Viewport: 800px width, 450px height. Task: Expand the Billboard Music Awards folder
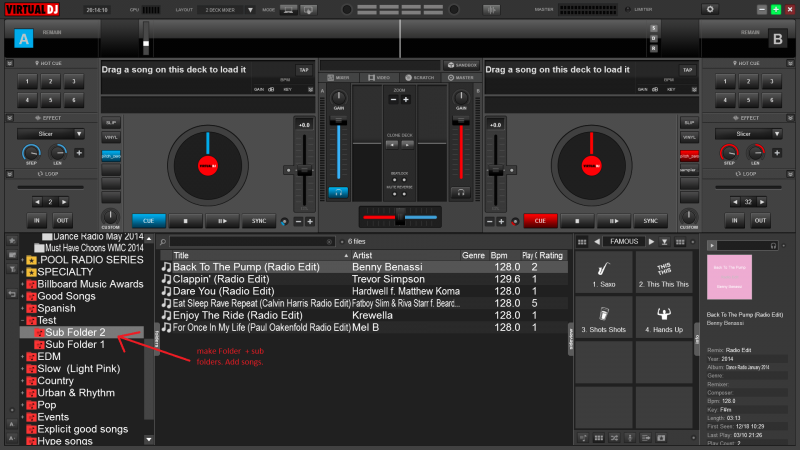point(22,284)
